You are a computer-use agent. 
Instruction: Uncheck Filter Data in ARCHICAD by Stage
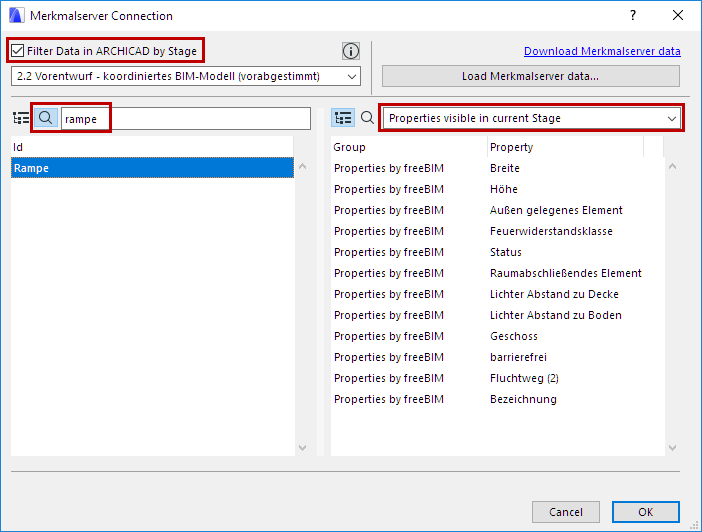[x=17, y=51]
